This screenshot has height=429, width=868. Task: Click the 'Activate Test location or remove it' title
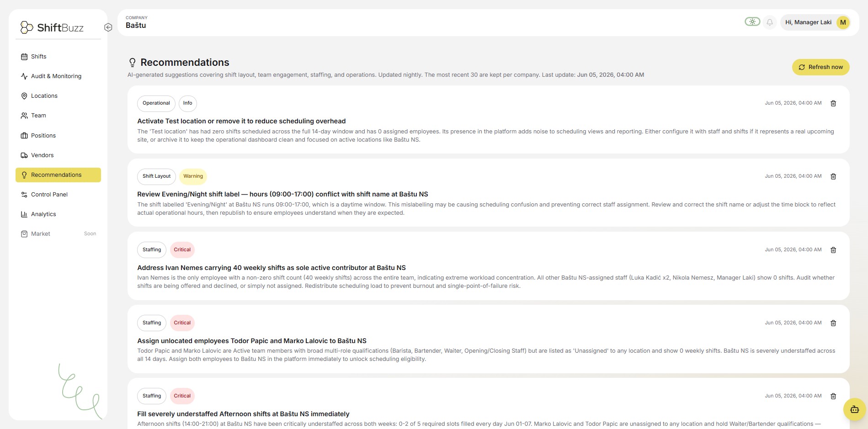pos(241,121)
